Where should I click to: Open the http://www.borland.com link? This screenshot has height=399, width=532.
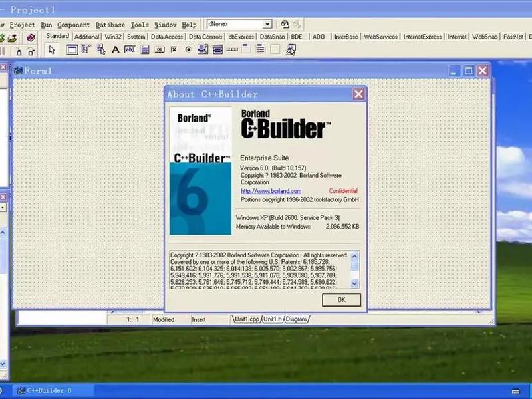tap(271, 191)
